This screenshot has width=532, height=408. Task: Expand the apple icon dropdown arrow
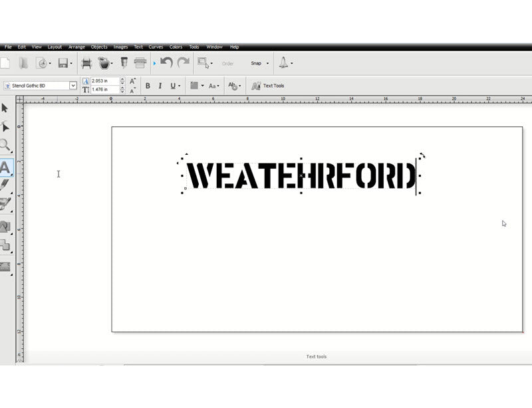(x=112, y=63)
